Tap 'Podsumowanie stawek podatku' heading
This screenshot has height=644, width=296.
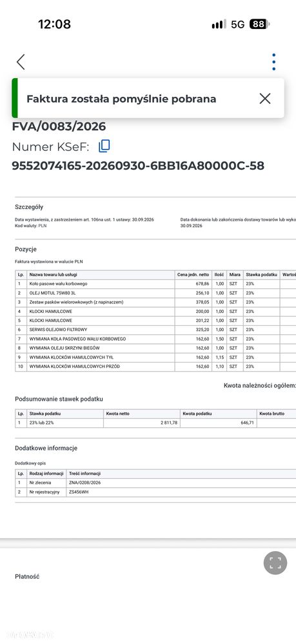click(59, 399)
